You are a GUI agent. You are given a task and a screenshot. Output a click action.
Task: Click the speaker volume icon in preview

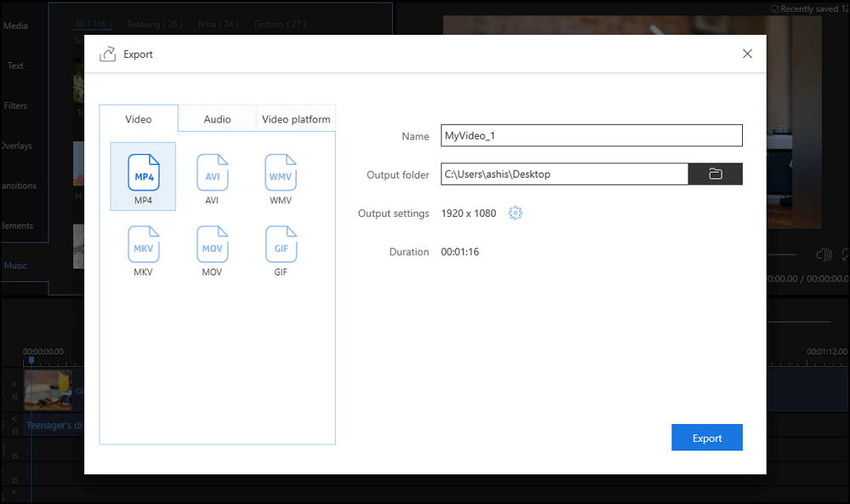pos(823,255)
